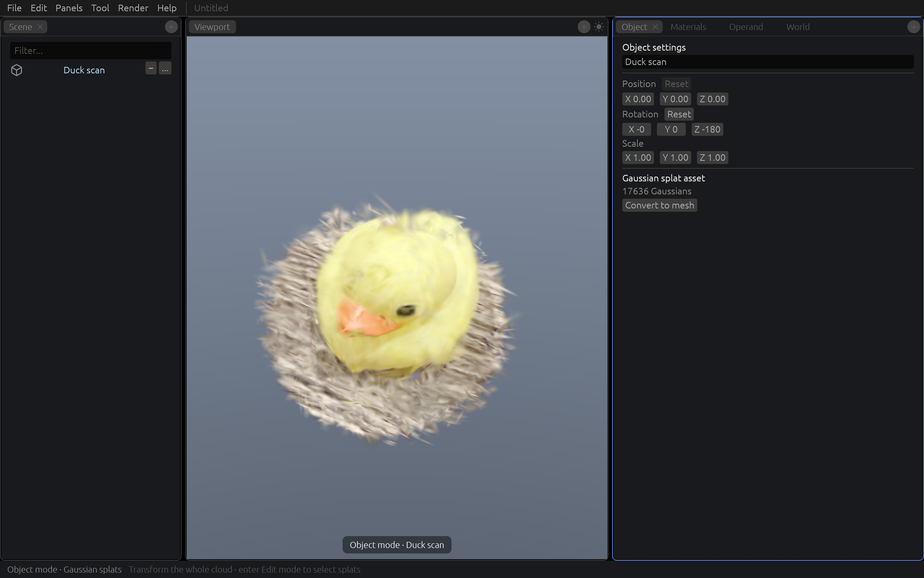The image size is (924, 578).
Task: Adjust Rotation X -0 value
Action: click(636, 129)
